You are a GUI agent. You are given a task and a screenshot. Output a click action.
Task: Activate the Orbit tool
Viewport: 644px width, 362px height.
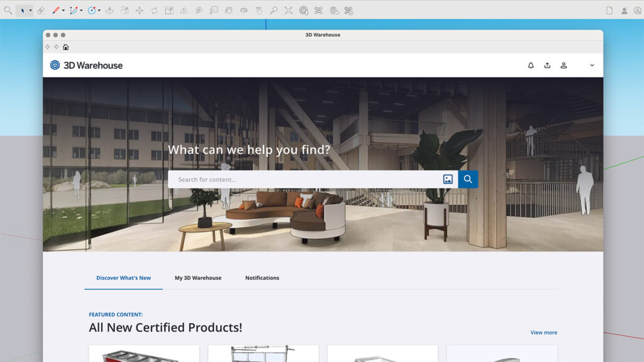244,10
